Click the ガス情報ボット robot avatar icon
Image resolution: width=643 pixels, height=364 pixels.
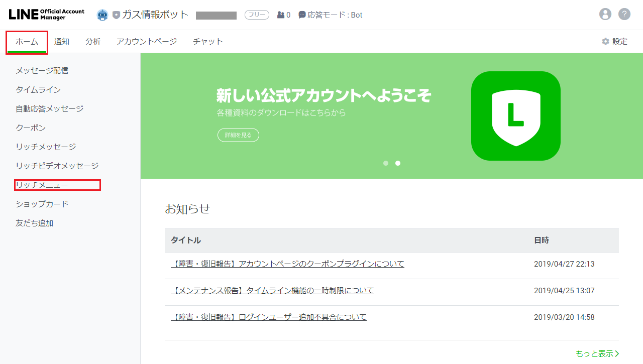102,15
